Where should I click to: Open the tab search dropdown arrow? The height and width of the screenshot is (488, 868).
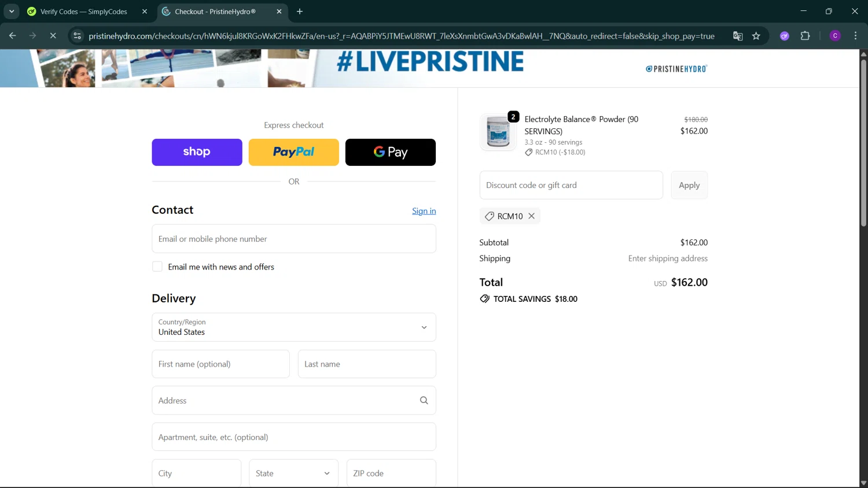tap(12, 12)
